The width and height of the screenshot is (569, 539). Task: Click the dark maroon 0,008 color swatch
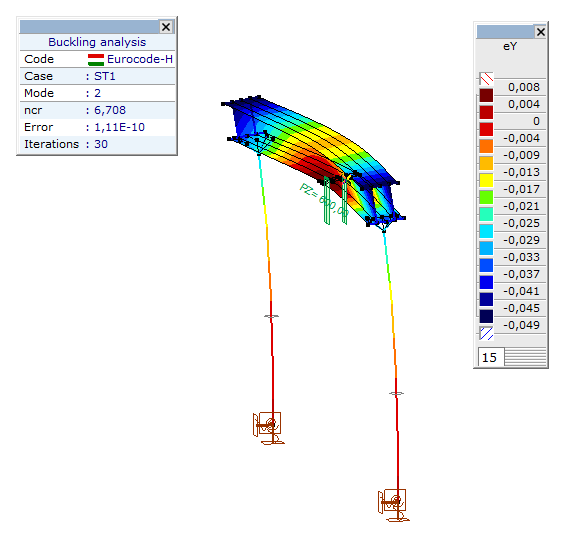486,95
